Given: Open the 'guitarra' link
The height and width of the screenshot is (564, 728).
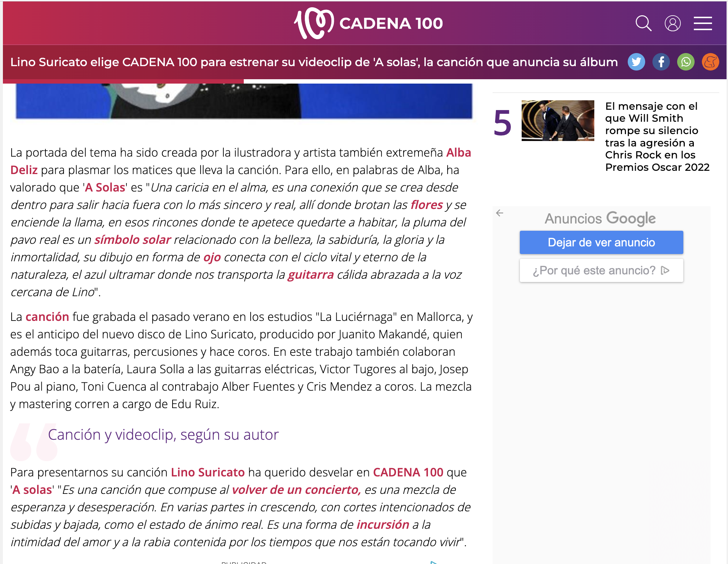Looking at the screenshot, I should pos(311,275).
